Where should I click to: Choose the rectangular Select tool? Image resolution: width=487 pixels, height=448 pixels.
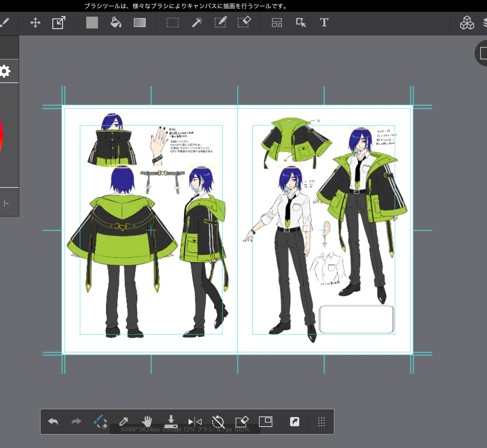pos(172,23)
